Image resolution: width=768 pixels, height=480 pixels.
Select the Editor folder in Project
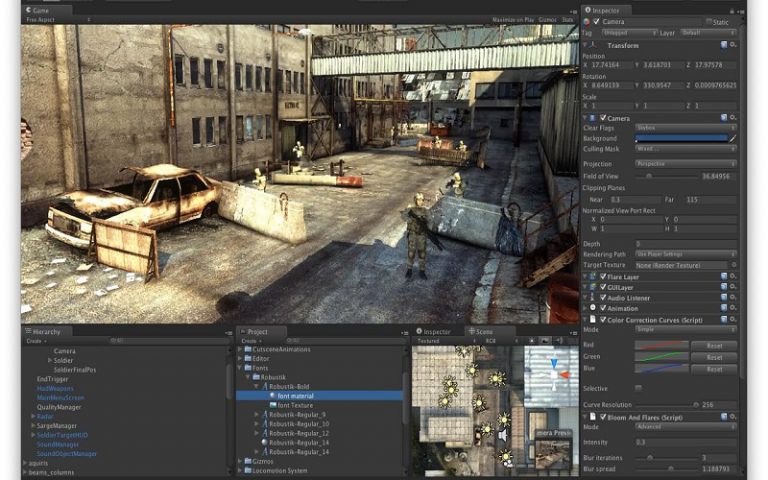click(261, 358)
